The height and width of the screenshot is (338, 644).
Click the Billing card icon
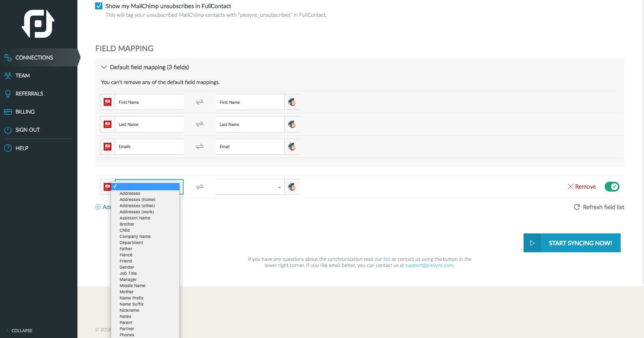pyautogui.click(x=8, y=112)
